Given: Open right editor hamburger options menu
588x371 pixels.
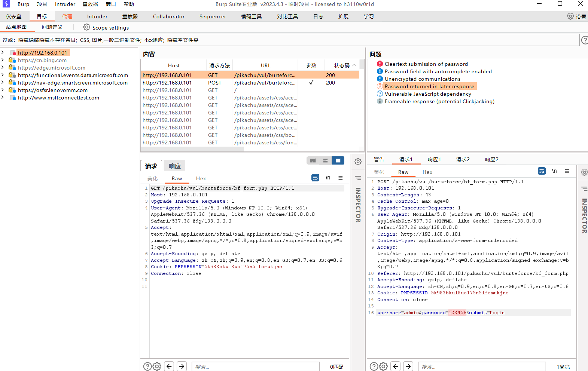Looking at the screenshot, I should 567,171.
